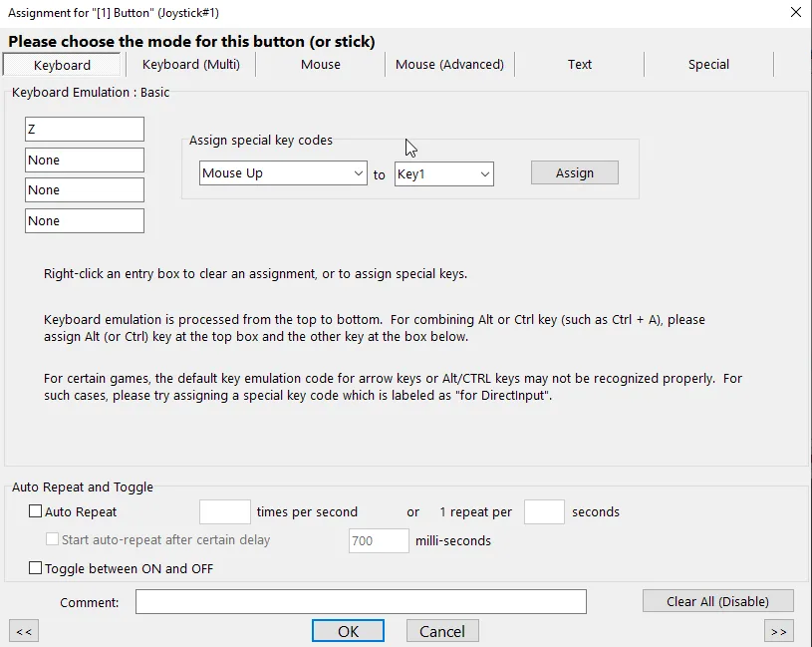Switch to the Keyboard (Multi) tab
This screenshot has height=647, width=812.
click(x=190, y=64)
